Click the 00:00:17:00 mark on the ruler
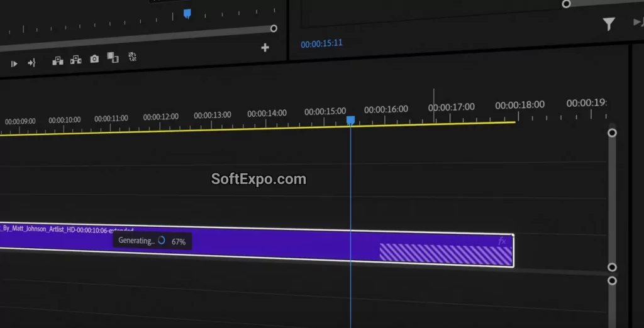 pyautogui.click(x=452, y=107)
